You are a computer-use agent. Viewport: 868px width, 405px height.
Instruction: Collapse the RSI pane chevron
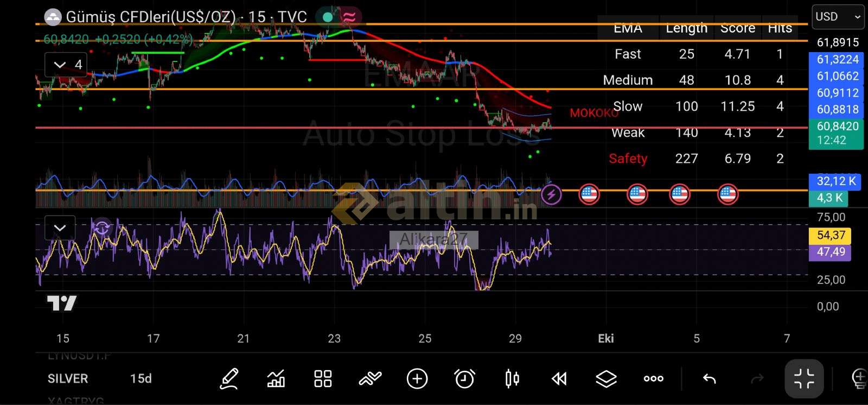[60, 227]
